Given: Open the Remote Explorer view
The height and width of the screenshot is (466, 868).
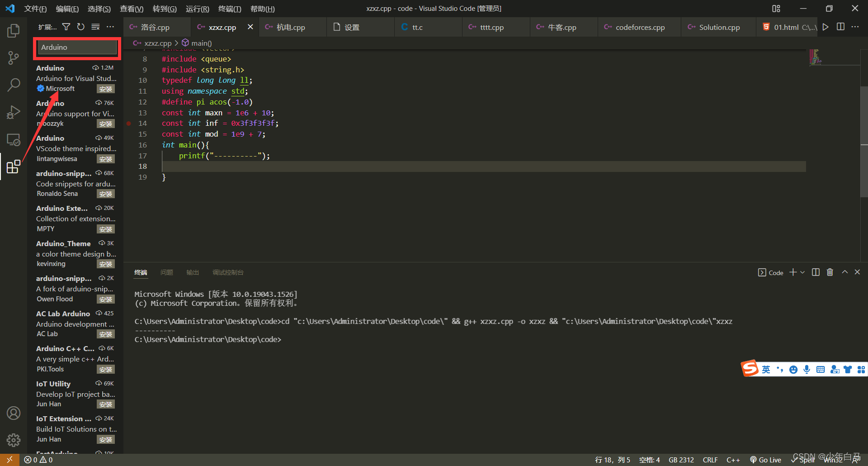Looking at the screenshot, I should coord(14,140).
